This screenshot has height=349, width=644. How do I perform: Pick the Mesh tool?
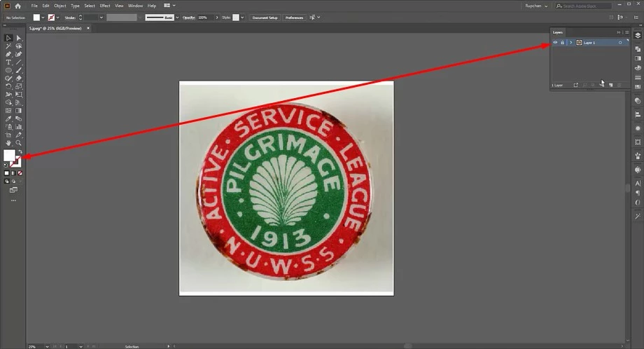tap(8, 111)
